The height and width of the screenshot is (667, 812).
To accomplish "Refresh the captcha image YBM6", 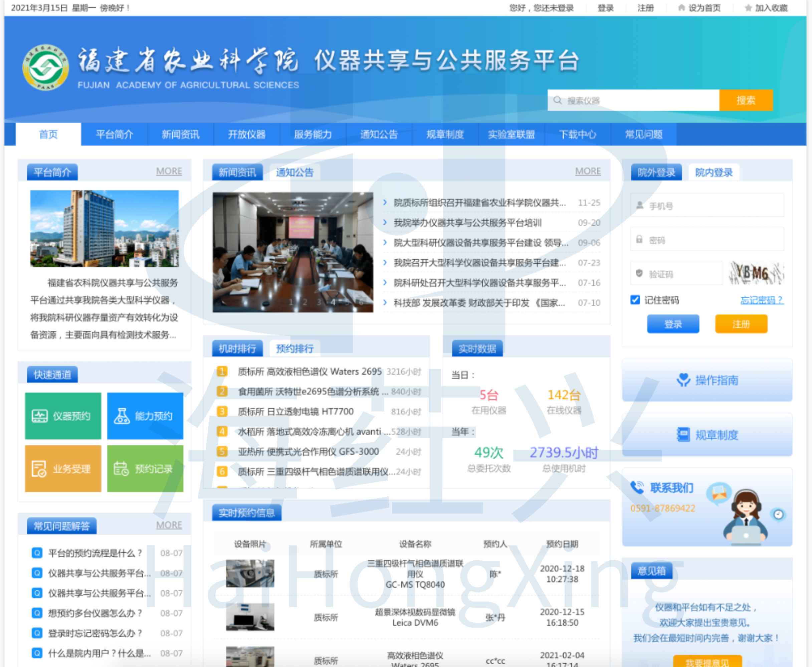I will [756, 273].
